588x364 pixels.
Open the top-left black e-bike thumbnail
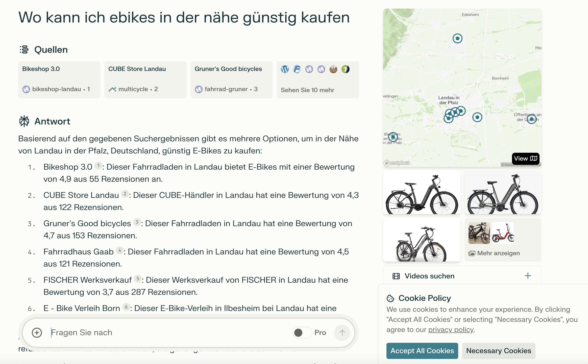421,193
